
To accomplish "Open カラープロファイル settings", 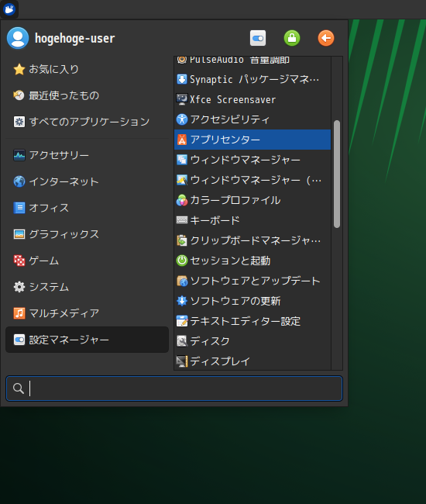I will (253, 200).
